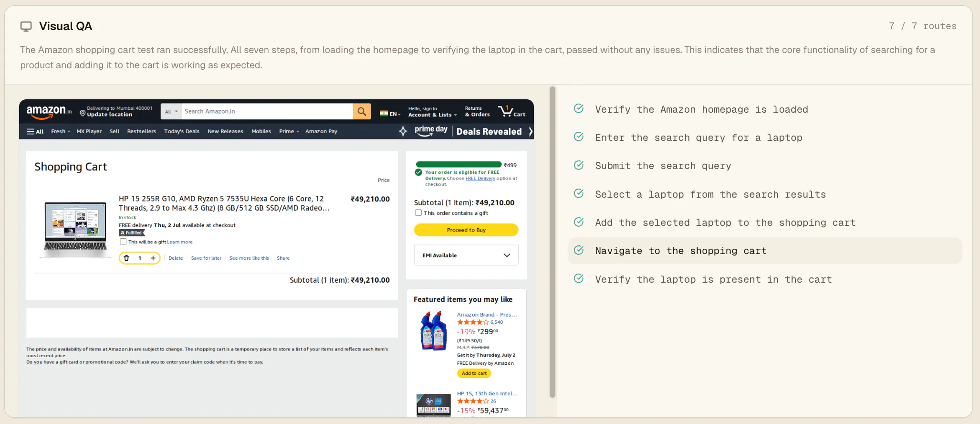Select step 'Verify the laptop is present in the cart'

[765, 279]
